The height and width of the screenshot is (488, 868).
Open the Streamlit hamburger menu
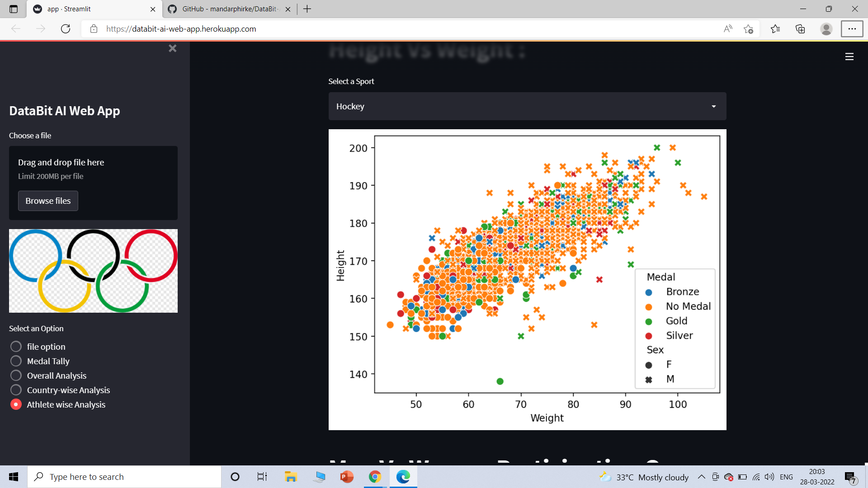[x=849, y=56]
